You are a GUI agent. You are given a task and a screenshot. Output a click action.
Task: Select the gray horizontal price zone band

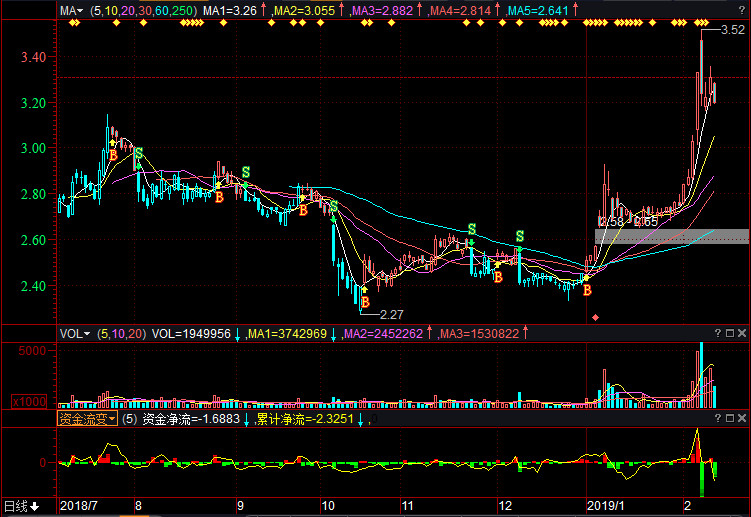point(671,236)
